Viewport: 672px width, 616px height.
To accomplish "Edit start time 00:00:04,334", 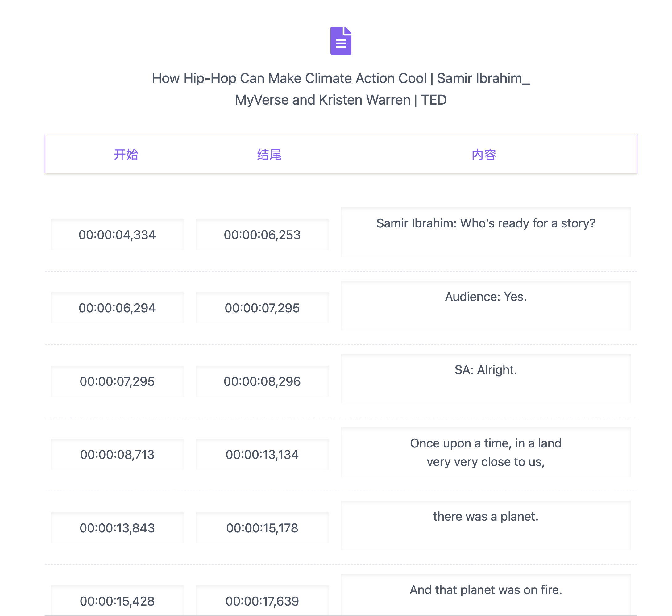I will pyautogui.click(x=117, y=235).
